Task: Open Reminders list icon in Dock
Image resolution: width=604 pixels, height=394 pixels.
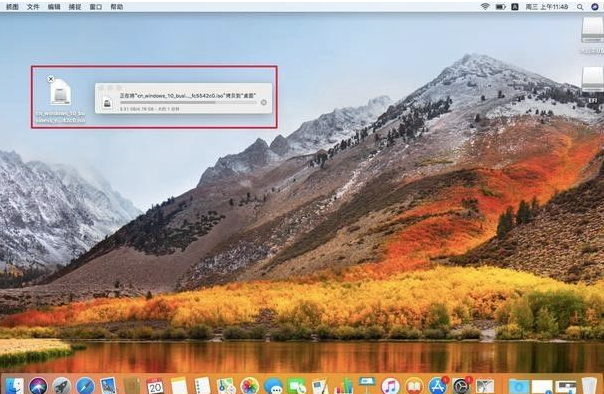Action: [x=202, y=386]
